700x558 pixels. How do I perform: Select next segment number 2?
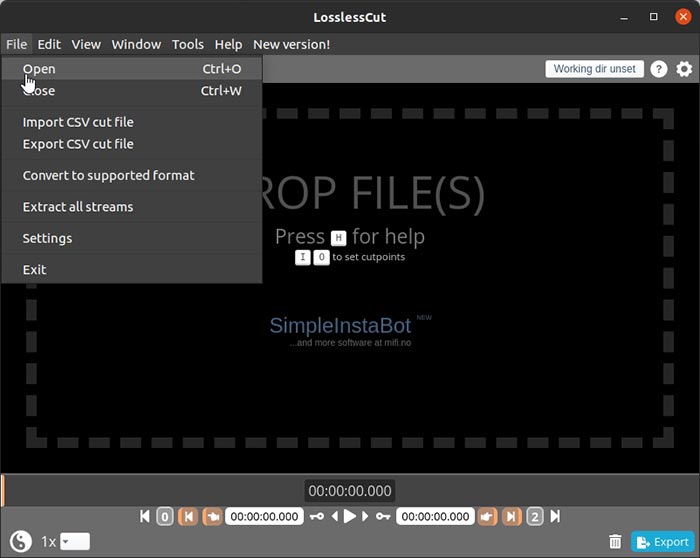coord(535,516)
